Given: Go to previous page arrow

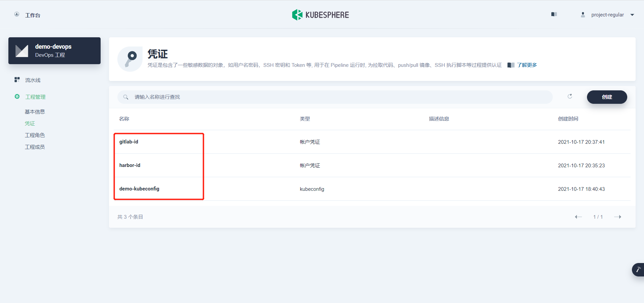Looking at the screenshot, I should point(578,217).
